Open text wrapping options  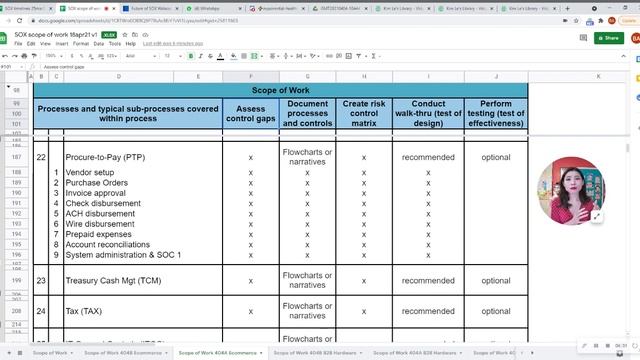[300, 56]
